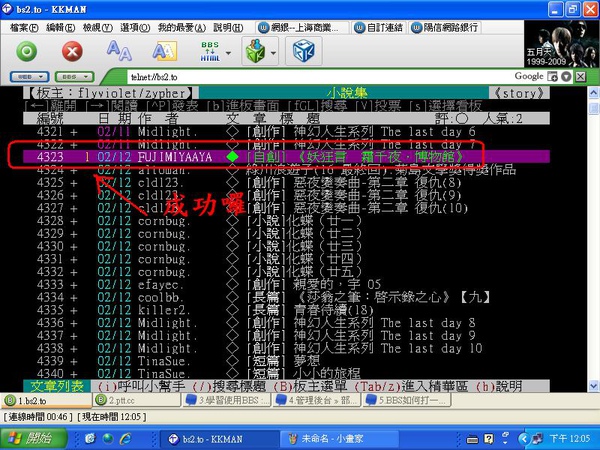Select post 4333 親愛的,宇 05
This screenshot has width=600, height=450.
(286, 284)
